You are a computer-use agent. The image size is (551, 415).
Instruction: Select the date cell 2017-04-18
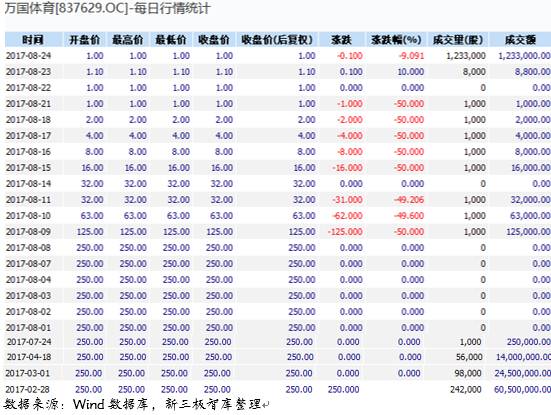tap(29, 357)
